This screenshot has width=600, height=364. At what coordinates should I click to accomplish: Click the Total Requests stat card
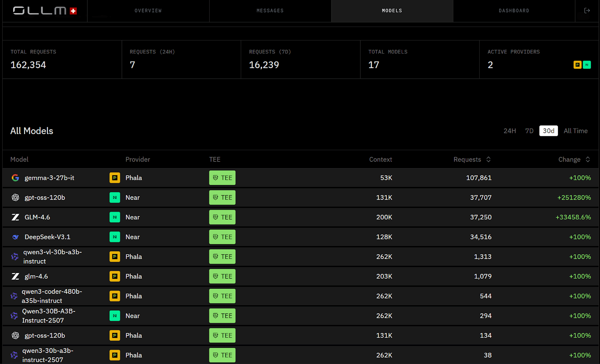(62, 60)
